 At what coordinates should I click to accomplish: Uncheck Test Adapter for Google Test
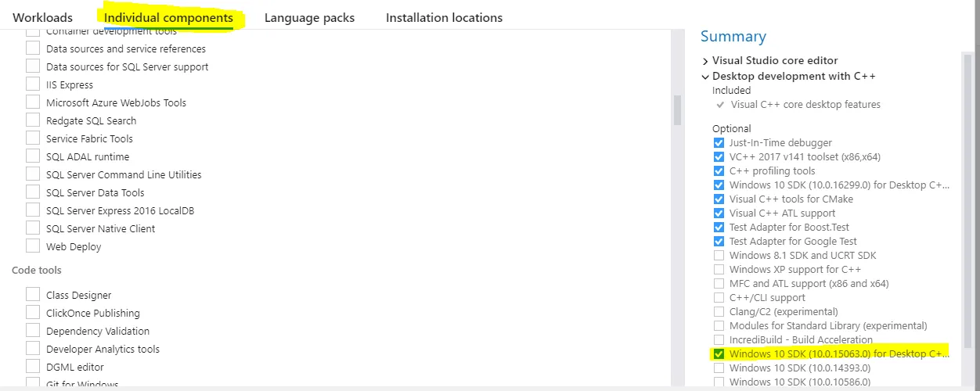point(719,242)
